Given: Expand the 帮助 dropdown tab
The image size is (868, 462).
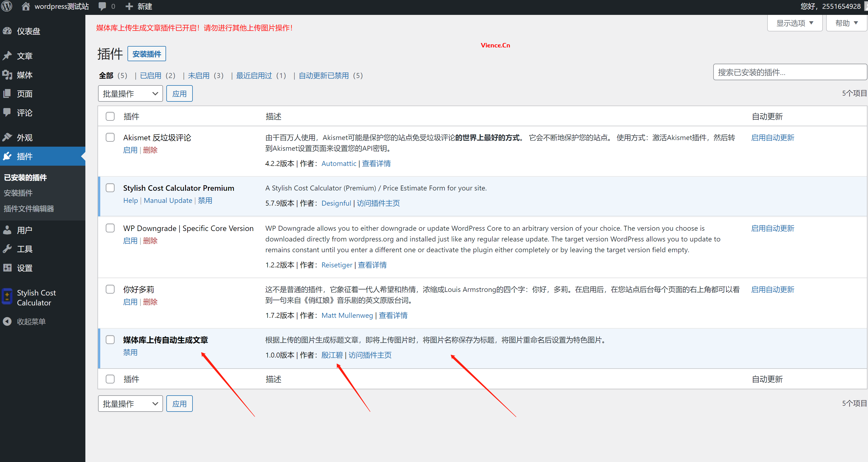Looking at the screenshot, I should pos(846,23).
